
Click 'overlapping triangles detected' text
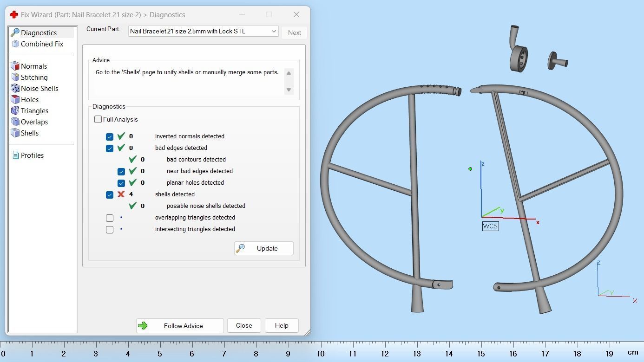click(x=195, y=217)
